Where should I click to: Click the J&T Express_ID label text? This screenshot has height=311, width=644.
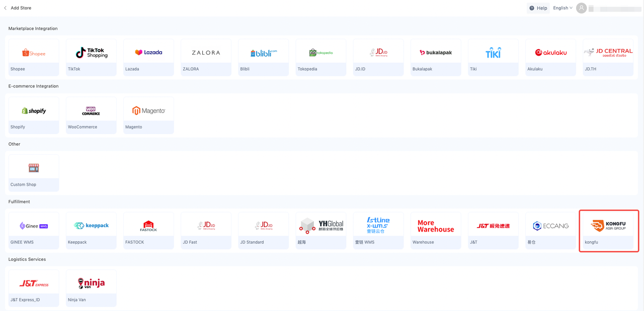click(x=25, y=300)
